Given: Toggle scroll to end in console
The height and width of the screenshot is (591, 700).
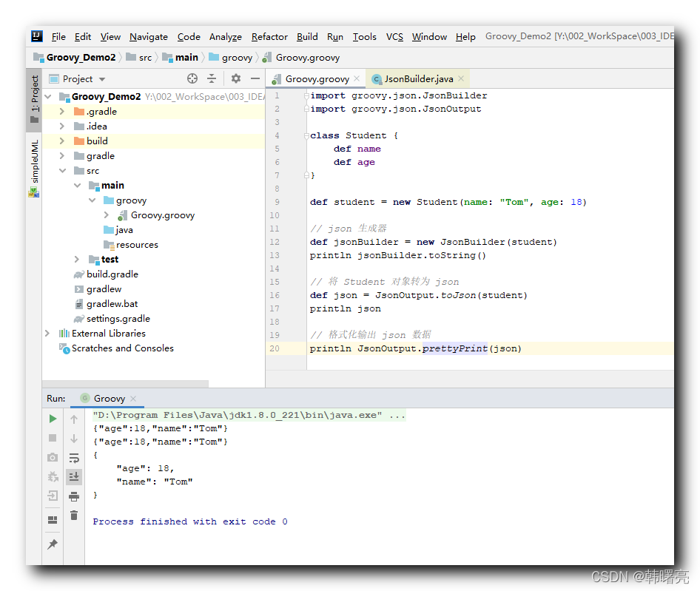Looking at the screenshot, I should click(73, 476).
